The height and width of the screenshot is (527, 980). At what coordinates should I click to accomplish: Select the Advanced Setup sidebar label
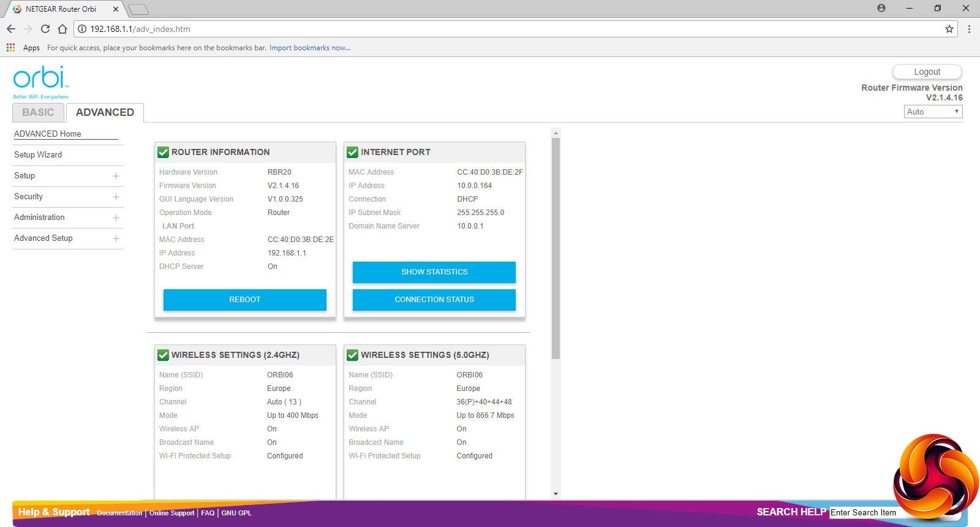coord(43,238)
